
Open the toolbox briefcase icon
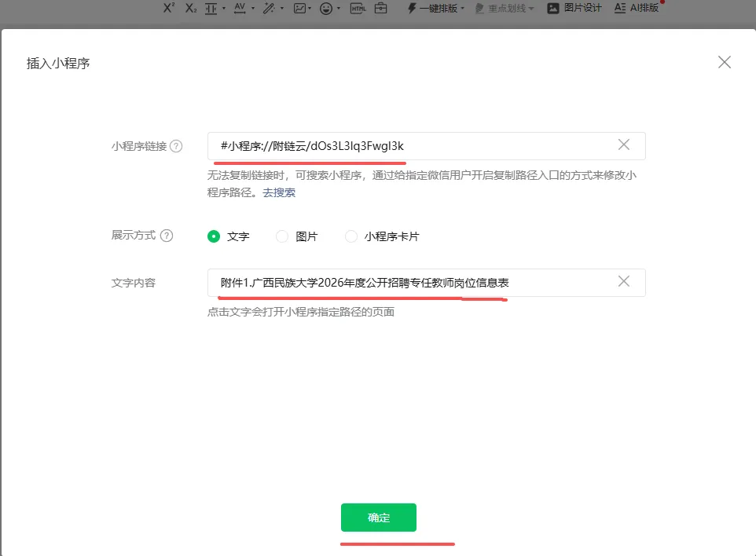pyautogui.click(x=381, y=8)
